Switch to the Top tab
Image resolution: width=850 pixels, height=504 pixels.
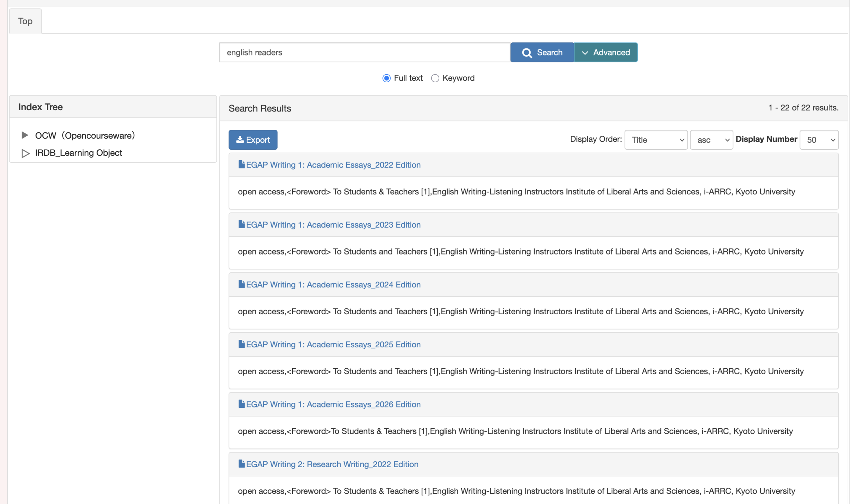point(26,21)
